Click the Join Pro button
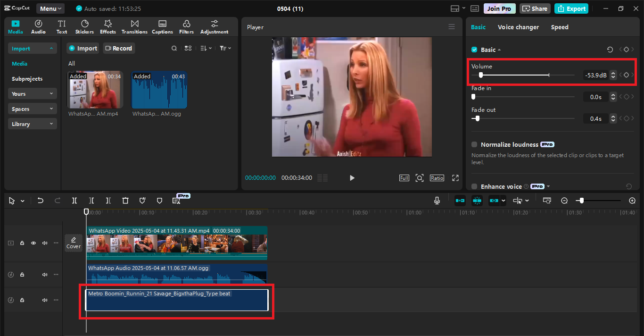Viewport: 644px width, 336px height. [x=499, y=8]
